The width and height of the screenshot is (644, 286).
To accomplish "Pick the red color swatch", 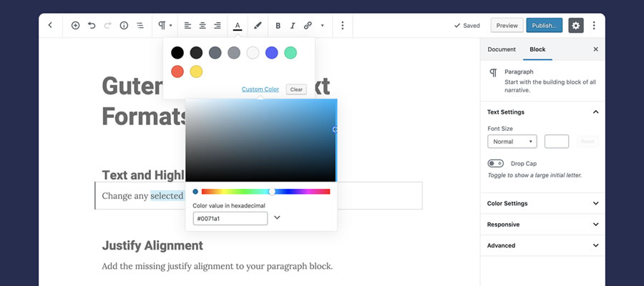I will point(177,71).
